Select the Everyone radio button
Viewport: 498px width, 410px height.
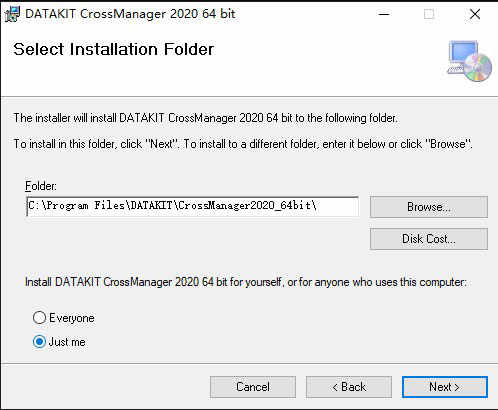(x=39, y=318)
